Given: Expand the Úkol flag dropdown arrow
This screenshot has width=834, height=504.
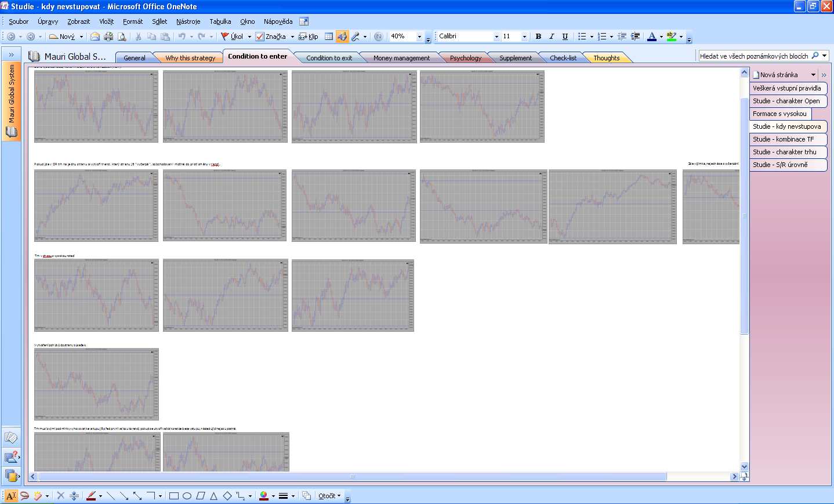Looking at the screenshot, I should pos(249,37).
